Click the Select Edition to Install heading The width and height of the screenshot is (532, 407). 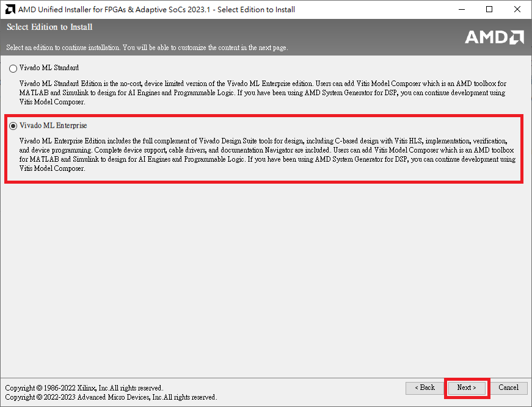click(x=49, y=27)
